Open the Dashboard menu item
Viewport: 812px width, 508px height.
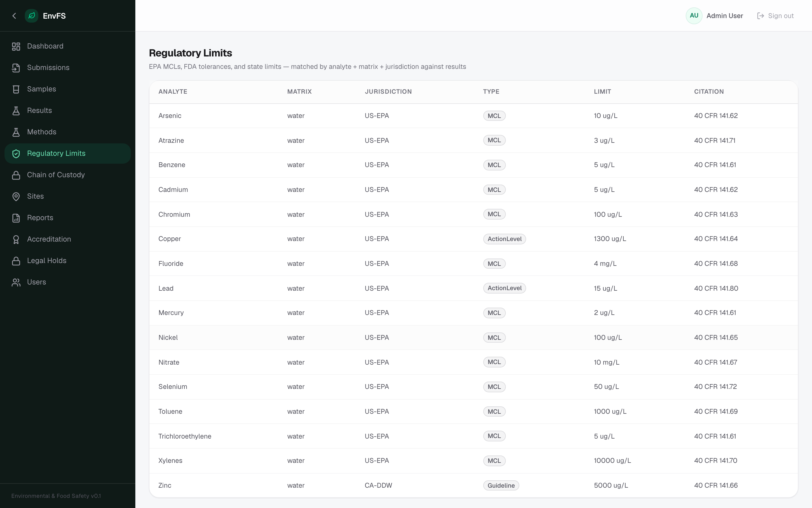click(67, 46)
